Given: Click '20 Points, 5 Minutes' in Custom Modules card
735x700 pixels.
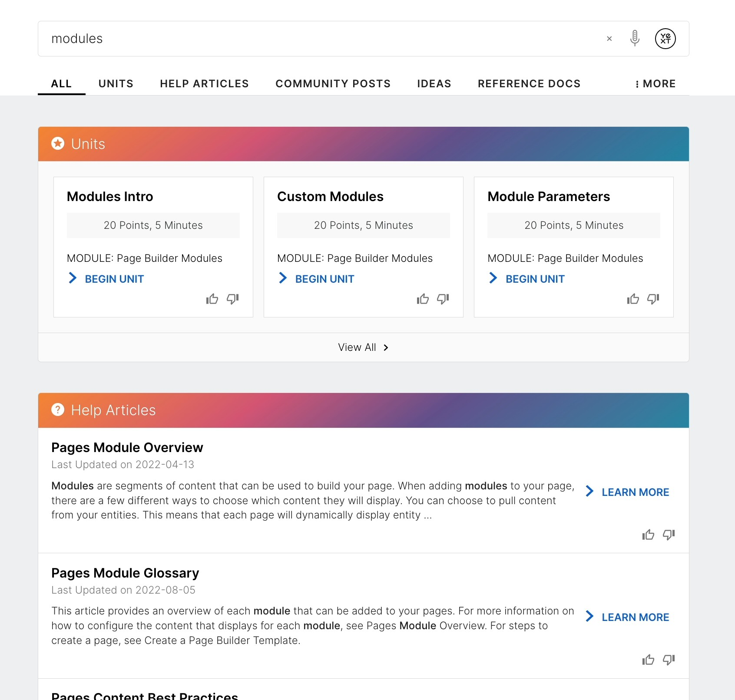Looking at the screenshot, I should tap(364, 225).
